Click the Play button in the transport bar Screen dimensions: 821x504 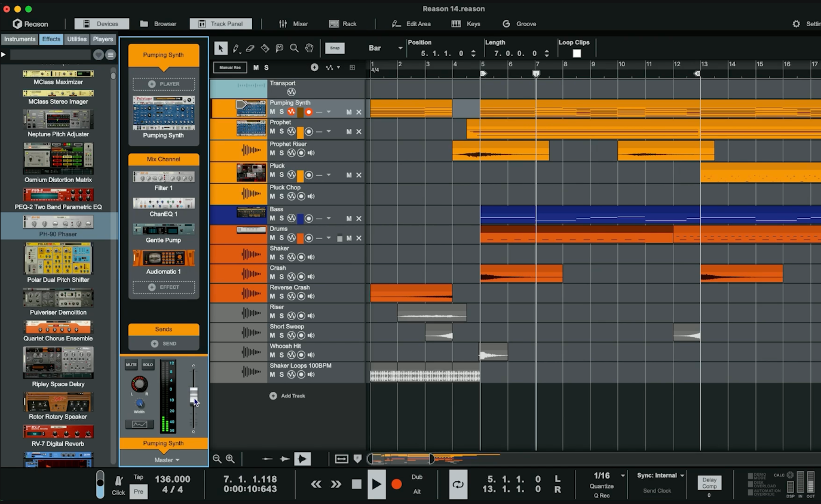376,484
